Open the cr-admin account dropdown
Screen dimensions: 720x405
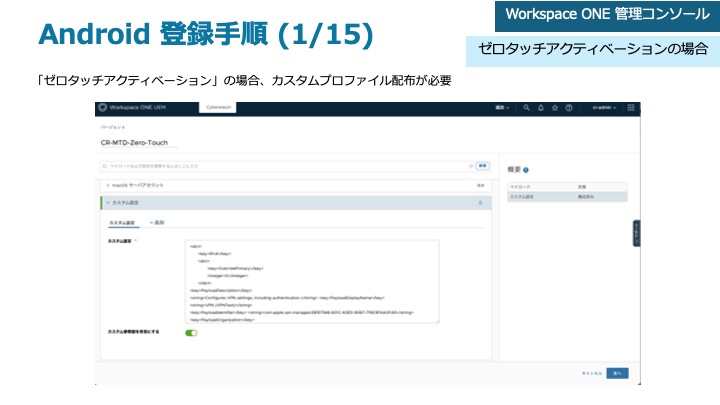(x=604, y=107)
